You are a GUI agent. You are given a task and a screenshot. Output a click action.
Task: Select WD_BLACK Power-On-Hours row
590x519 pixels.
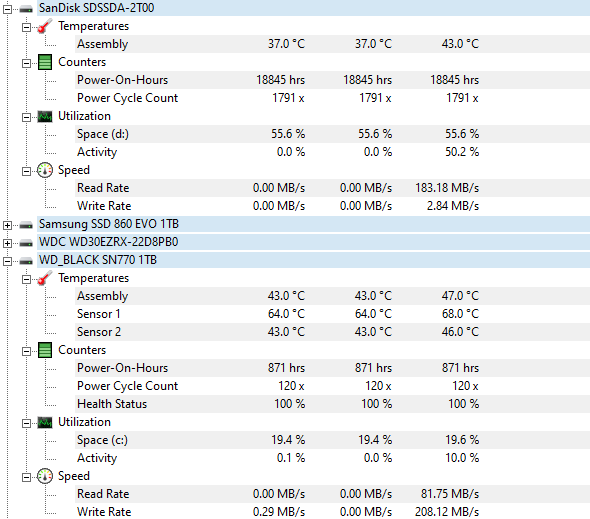[332, 368]
